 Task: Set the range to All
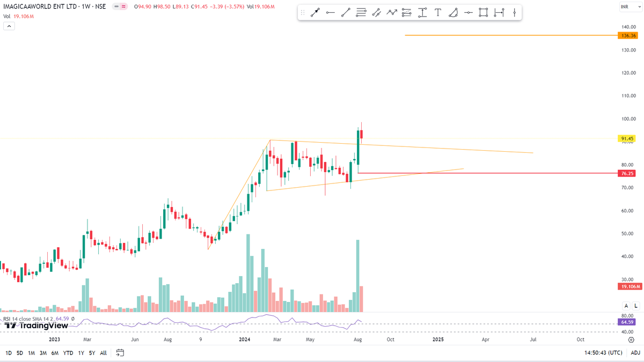click(x=103, y=353)
